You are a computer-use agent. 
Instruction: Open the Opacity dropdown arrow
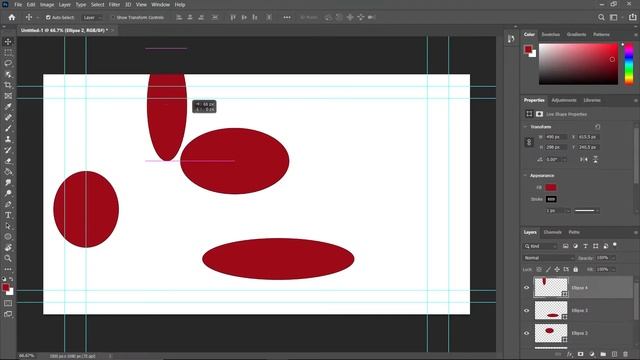click(x=613, y=258)
